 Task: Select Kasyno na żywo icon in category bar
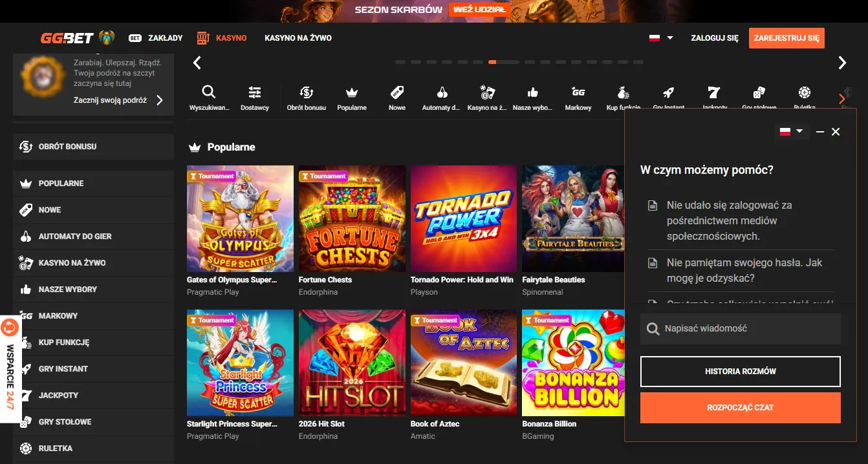point(487,92)
